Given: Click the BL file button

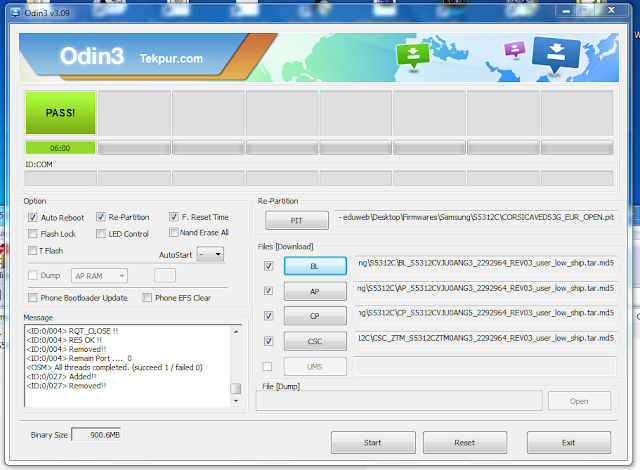Looking at the screenshot, I should pyautogui.click(x=315, y=266).
